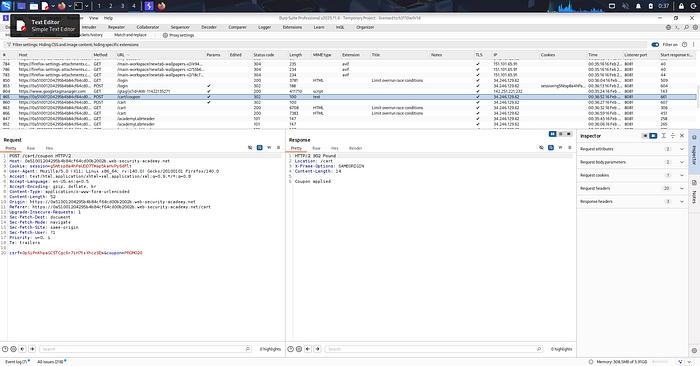Open the Comparer tab

click(238, 27)
